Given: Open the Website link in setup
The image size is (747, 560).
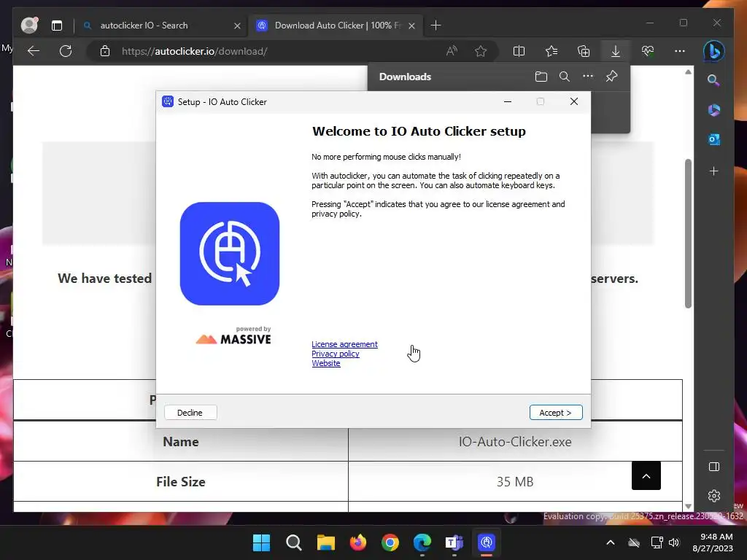Looking at the screenshot, I should pos(326,363).
